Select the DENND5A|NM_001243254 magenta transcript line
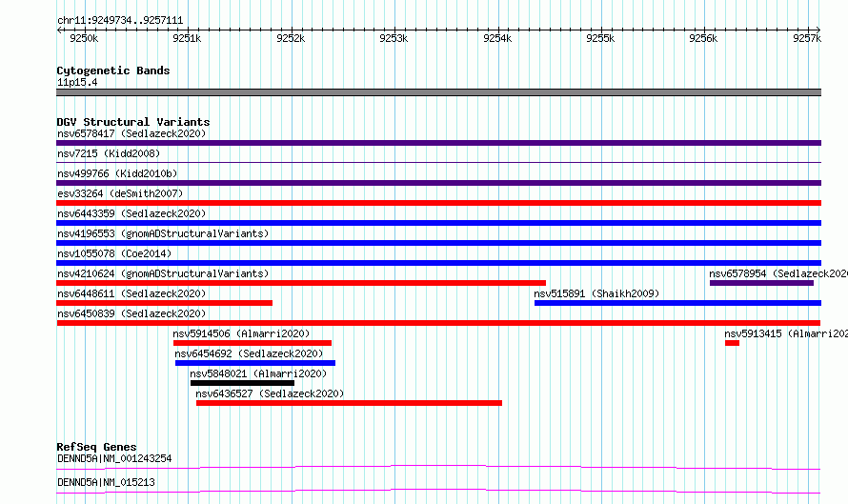The image size is (848, 504). point(438,467)
